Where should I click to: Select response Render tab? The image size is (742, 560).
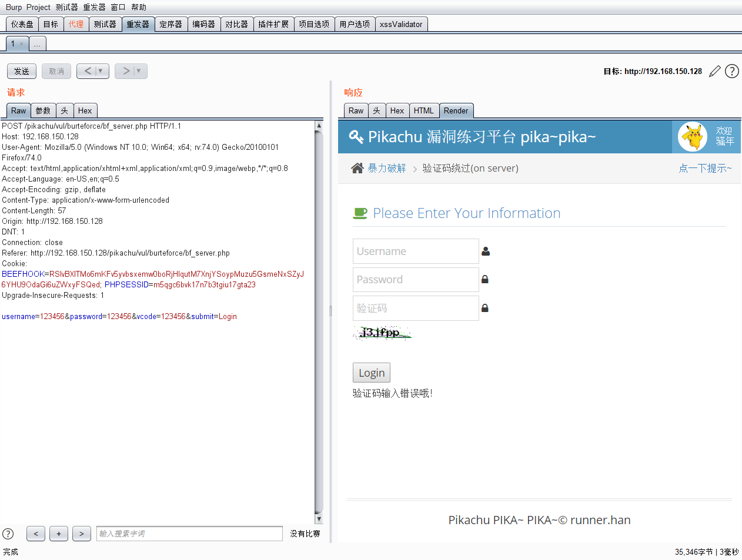[x=456, y=110]
